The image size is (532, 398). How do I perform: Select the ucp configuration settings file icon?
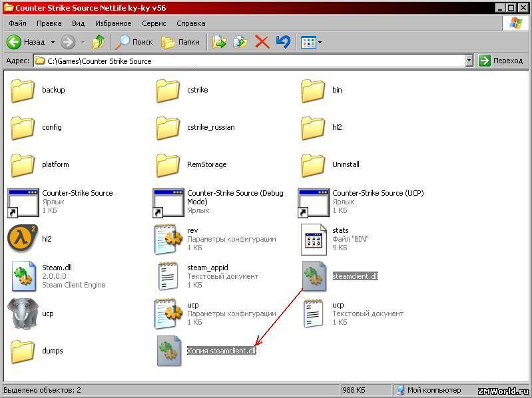(168, 313)
